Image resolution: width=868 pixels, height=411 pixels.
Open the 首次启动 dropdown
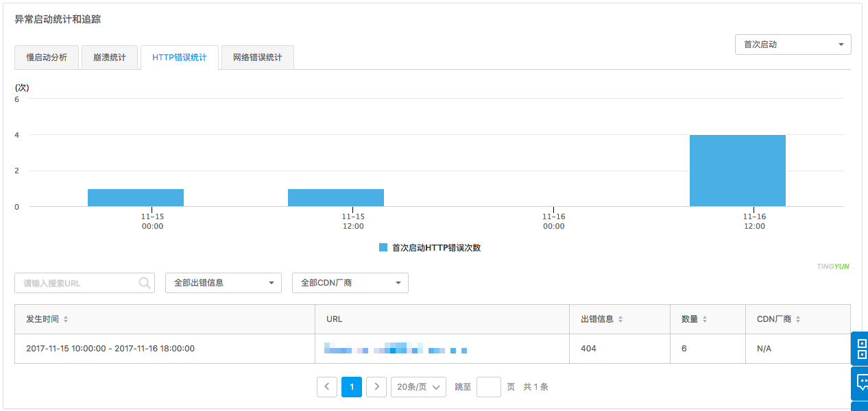793,45
